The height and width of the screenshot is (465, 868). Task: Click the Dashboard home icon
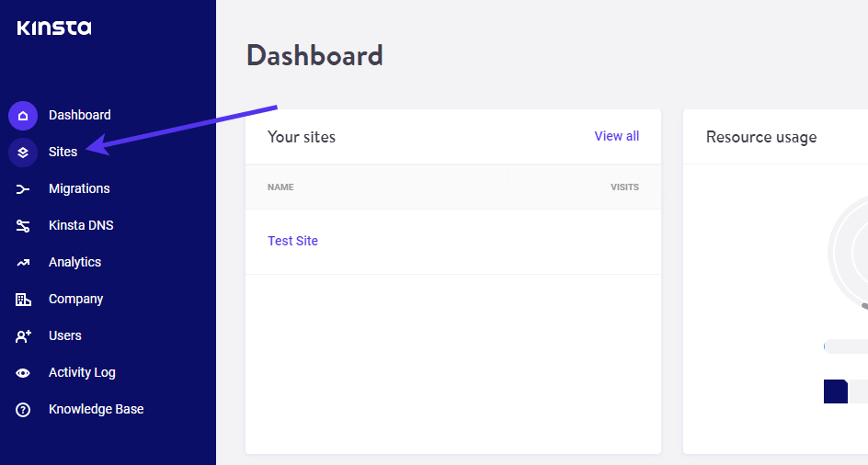click(x=23, y=116)
